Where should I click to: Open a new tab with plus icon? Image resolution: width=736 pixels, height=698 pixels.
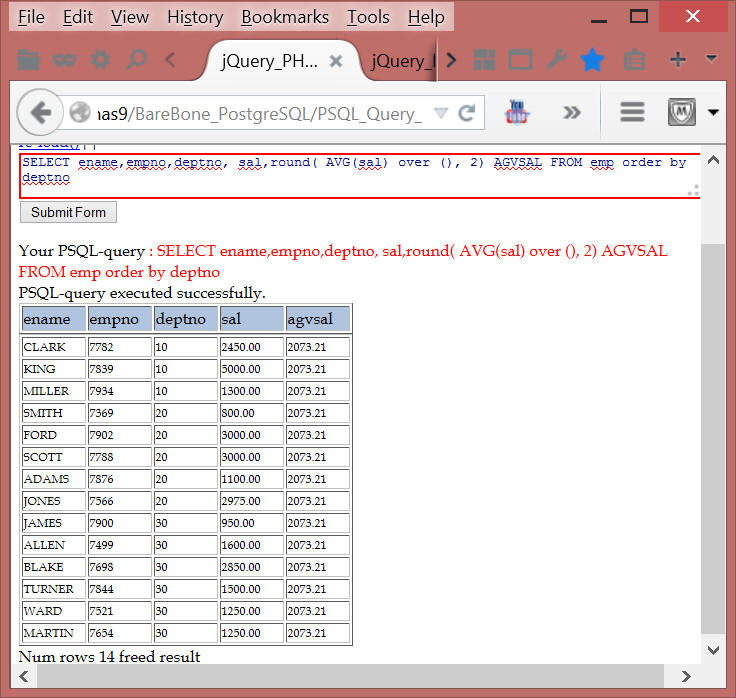click(x=678, y=59)
